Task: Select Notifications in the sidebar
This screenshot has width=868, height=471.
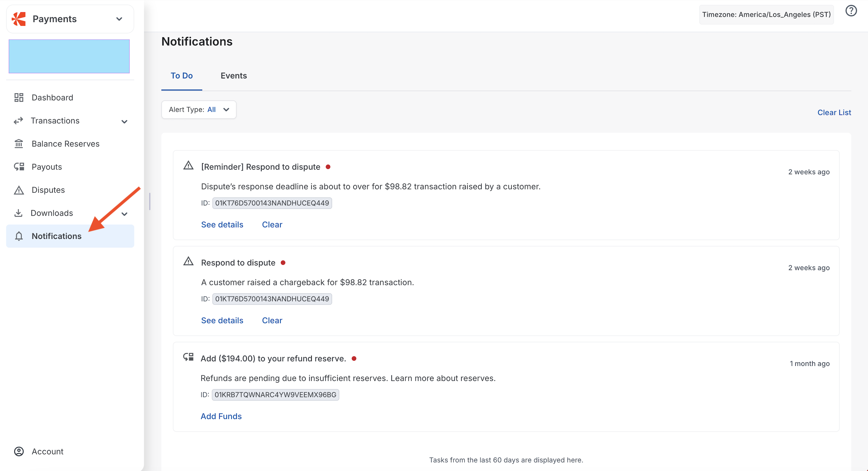Action: click(70, 236)
